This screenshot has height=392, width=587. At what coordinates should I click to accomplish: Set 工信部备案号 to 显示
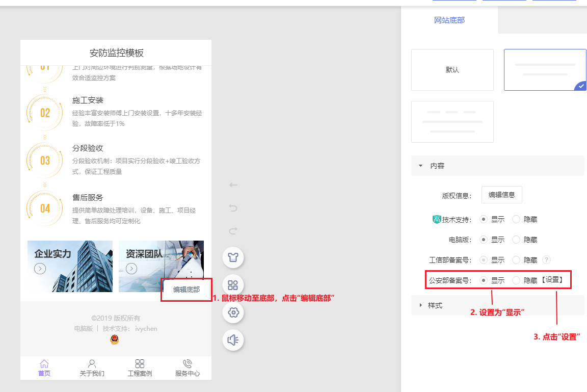pos(484,260)
